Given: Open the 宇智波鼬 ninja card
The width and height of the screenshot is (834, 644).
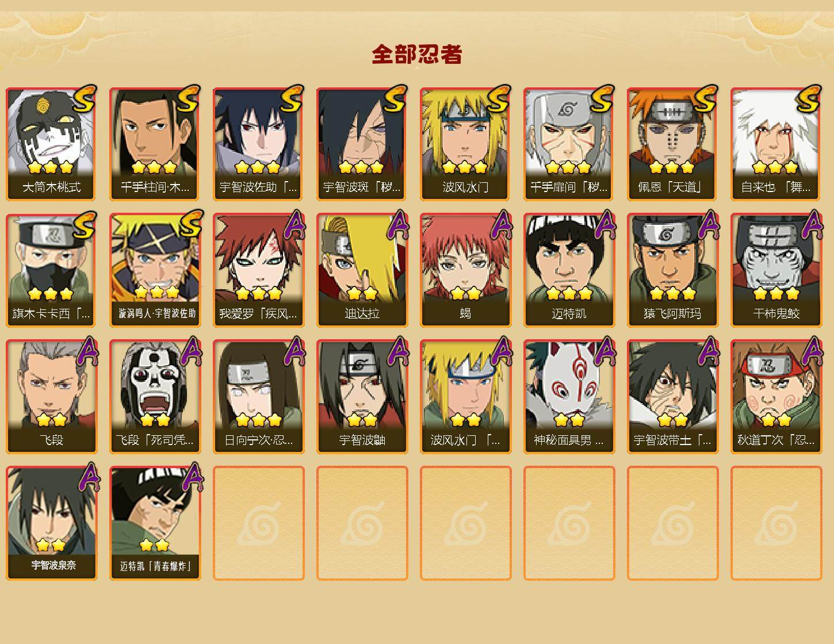Looking at the screenshot, I should point(362,397).
